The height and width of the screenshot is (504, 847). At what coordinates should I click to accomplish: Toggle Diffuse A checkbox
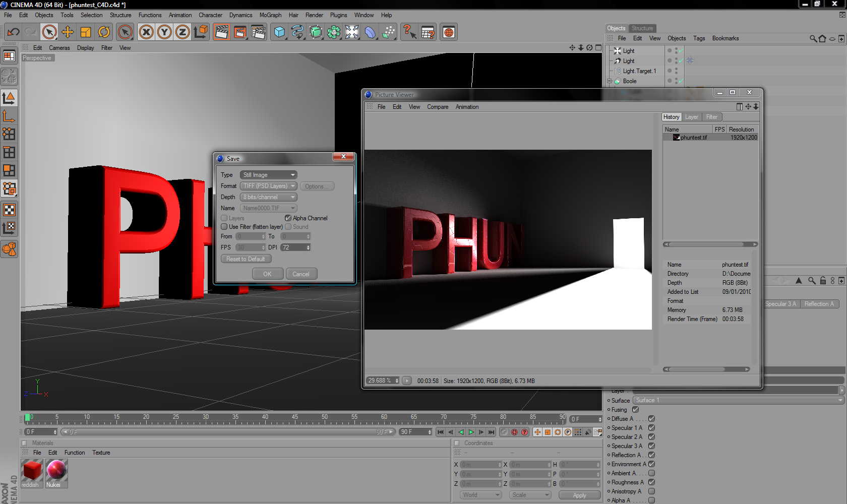[651, 419]
